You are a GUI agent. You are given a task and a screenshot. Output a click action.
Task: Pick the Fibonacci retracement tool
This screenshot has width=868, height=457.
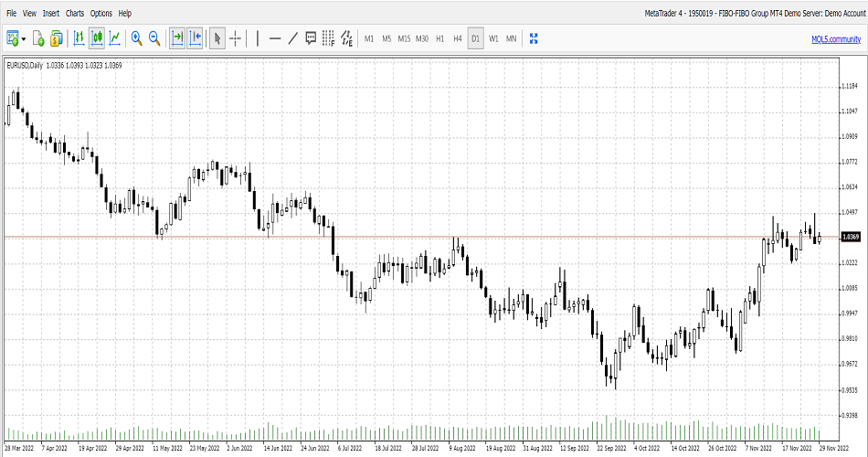pos(328,38)
